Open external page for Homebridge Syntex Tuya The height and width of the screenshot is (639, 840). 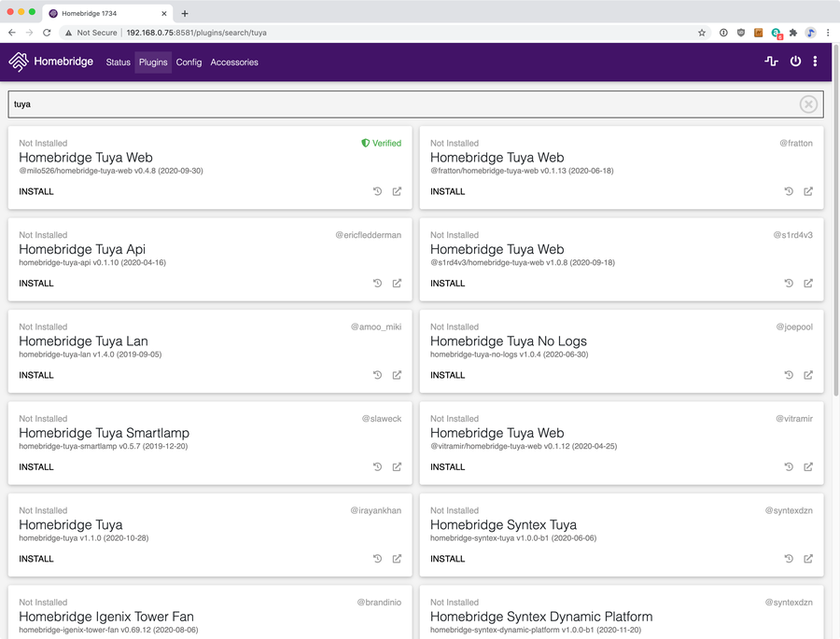(x=808, y=559)
